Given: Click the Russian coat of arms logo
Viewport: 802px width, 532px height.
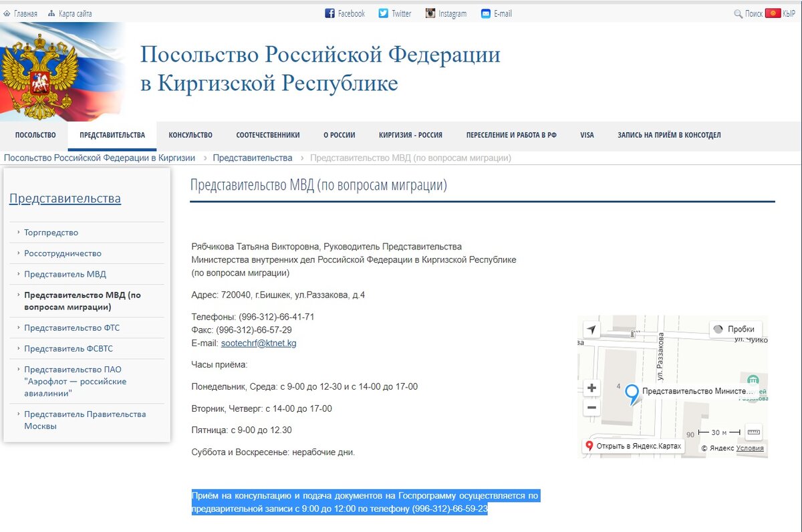Looking at the screenshot, I should coord(39,77).
